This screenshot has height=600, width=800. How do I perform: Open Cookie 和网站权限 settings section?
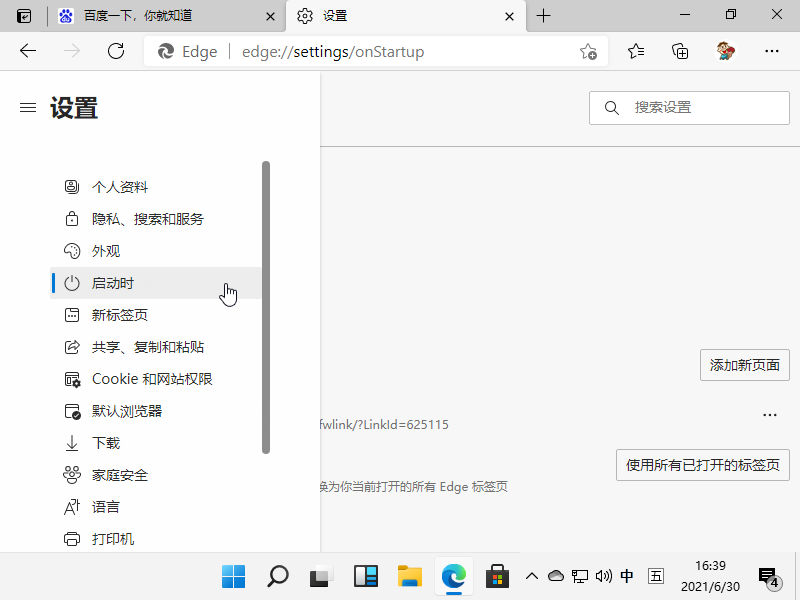152,379
